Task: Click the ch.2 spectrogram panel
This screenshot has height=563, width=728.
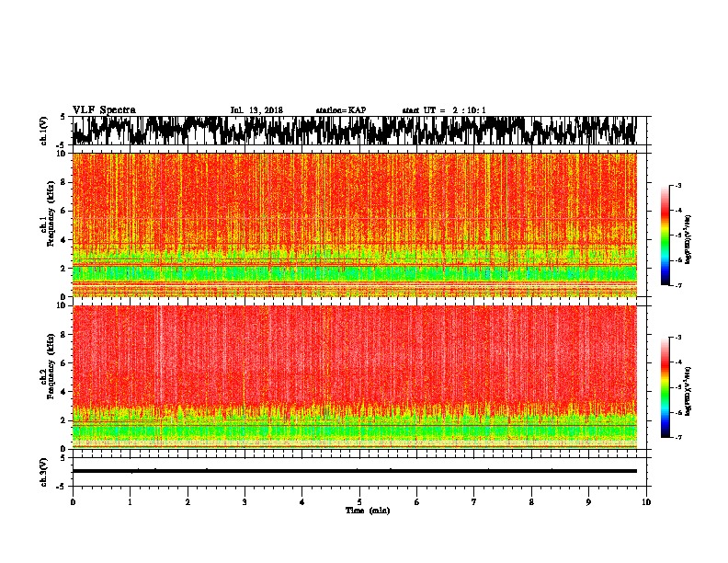Action: coord(355,377)
